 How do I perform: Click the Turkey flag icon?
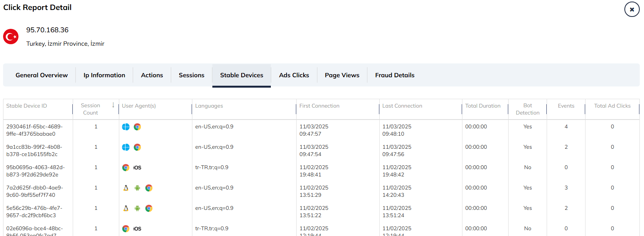click(x=11, y=37)
